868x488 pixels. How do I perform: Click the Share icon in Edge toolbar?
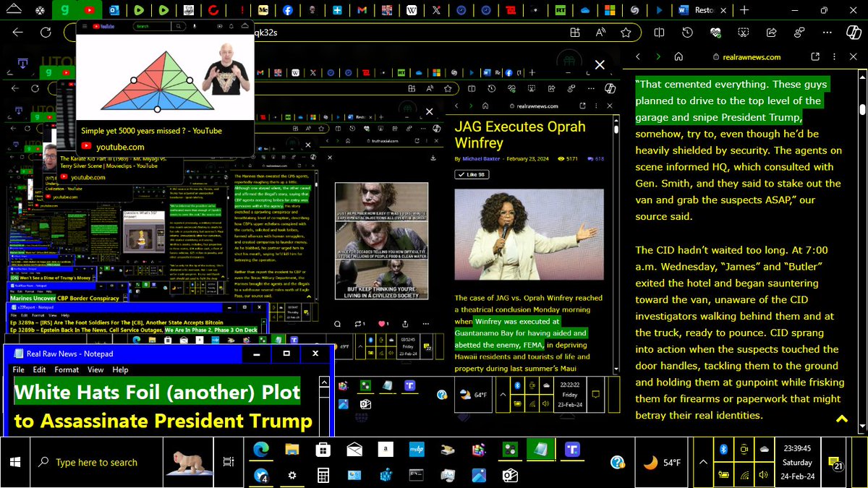tap(772, 33)
